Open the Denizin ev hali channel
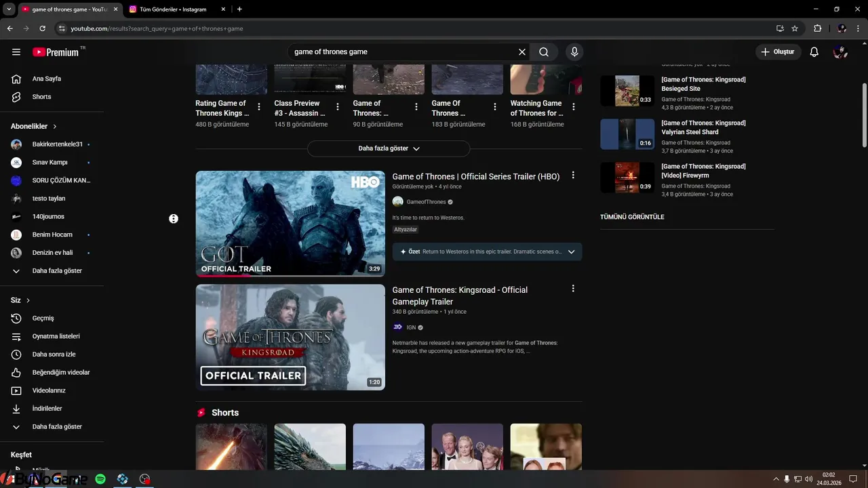Screen dimensions: 868x488 pos(52,253)
